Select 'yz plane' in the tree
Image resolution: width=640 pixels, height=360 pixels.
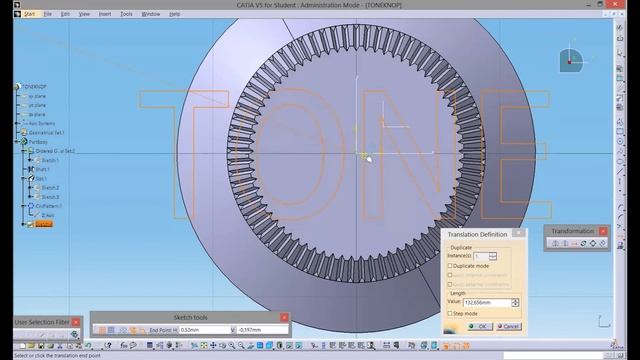[x=37, y=105]
